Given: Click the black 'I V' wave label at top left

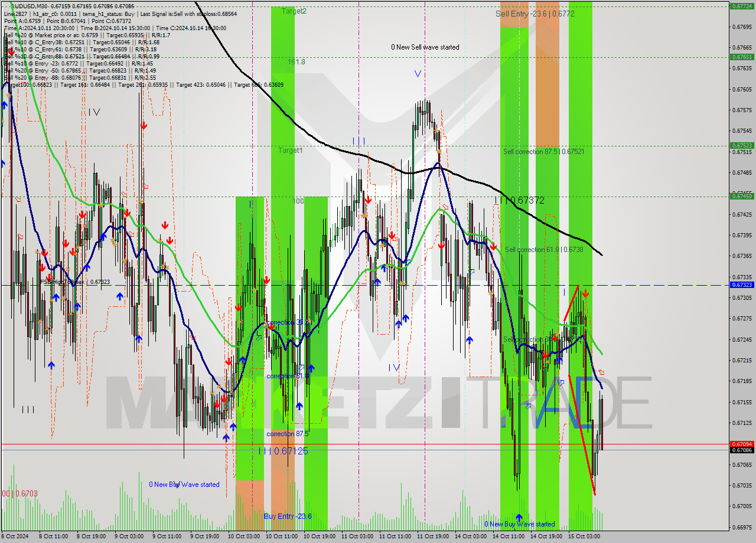Looking at the screenshot, I should point(94,112).
